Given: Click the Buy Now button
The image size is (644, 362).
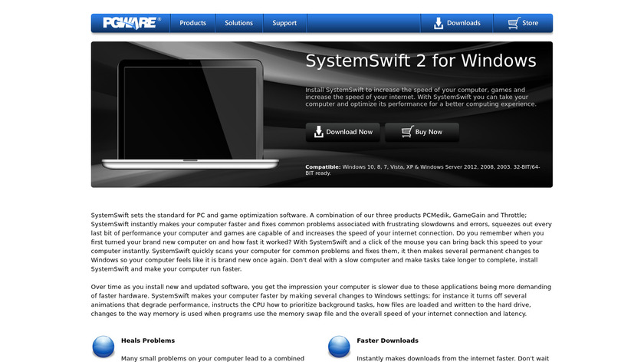Looking at the screenshot, I should 422,132.
